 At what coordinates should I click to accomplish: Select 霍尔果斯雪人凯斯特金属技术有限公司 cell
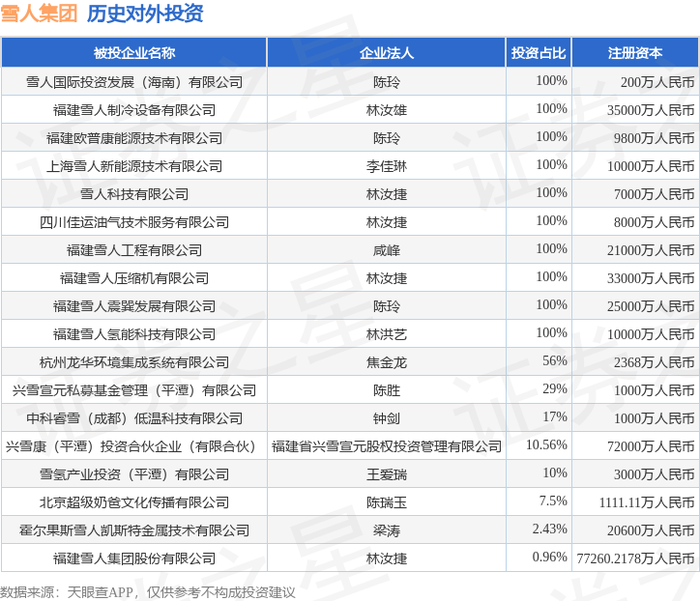[134, 530]
